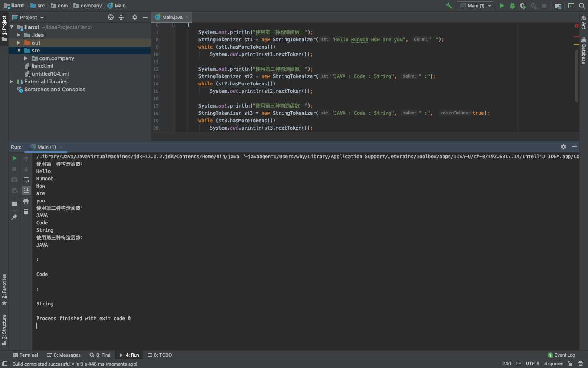This screenshot has height=368, width=588.
Task: Open the 6: TODO tool window
Action: click(x=160, y=355)
